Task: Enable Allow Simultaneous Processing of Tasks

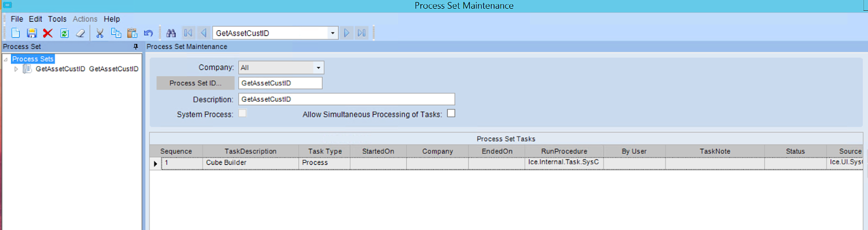Action: coord(451,113)
